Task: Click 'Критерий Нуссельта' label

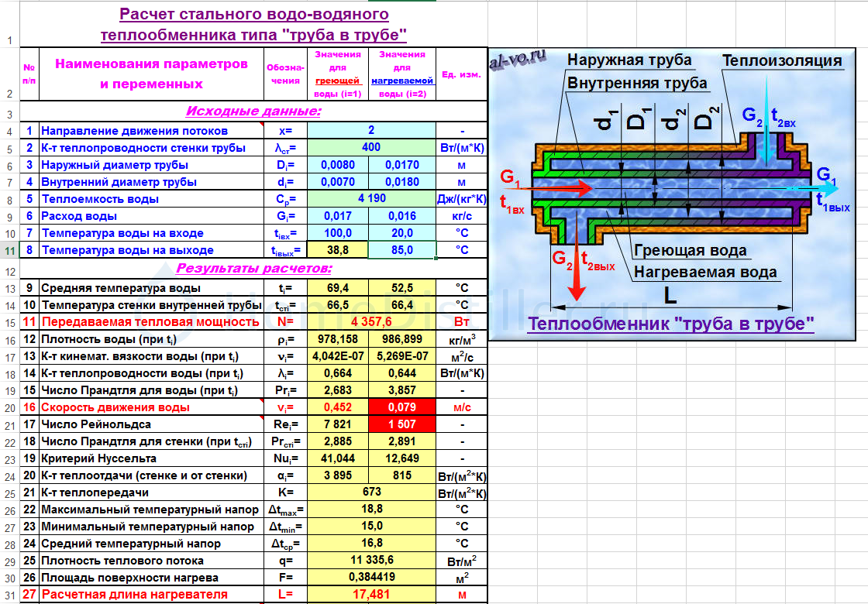Action: tap(98, 458)
